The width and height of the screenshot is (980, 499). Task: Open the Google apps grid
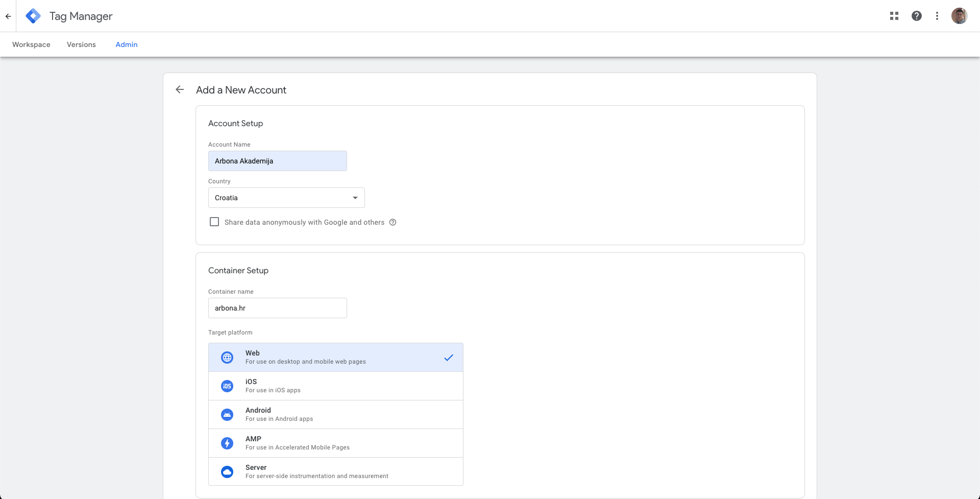point(894,16)
